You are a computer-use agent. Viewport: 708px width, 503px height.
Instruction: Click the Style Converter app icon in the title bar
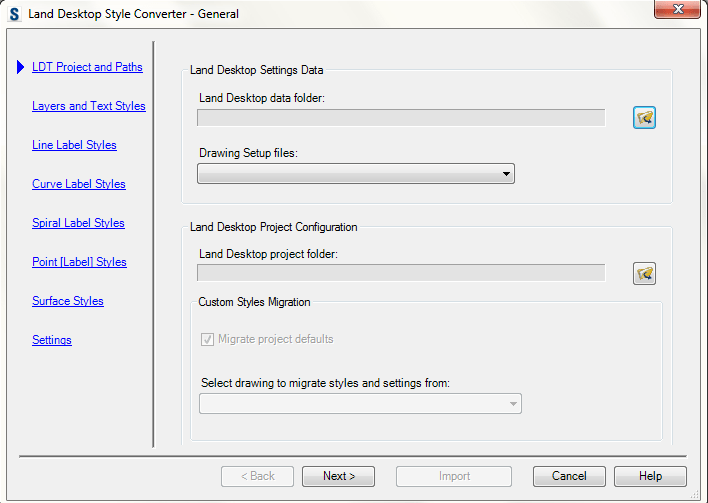[14, 14]
